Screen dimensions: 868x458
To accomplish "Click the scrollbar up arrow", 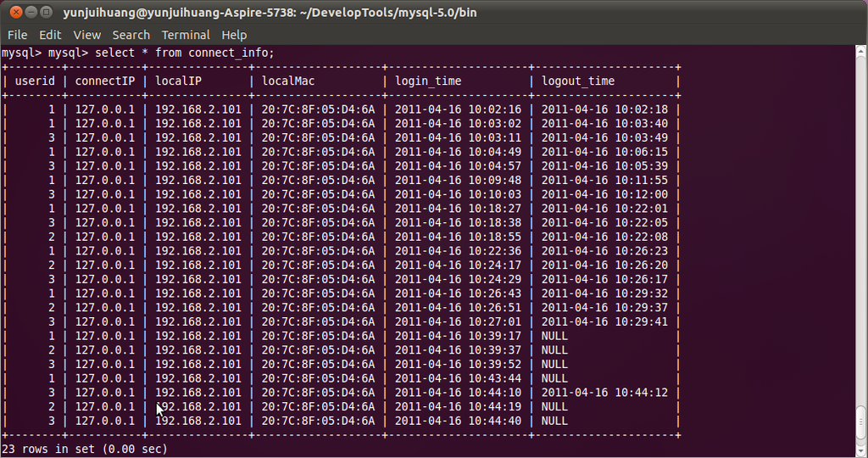I will point(861,50).
